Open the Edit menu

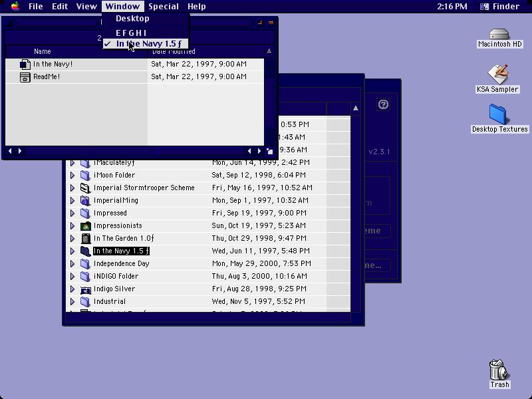coord(60,7)
